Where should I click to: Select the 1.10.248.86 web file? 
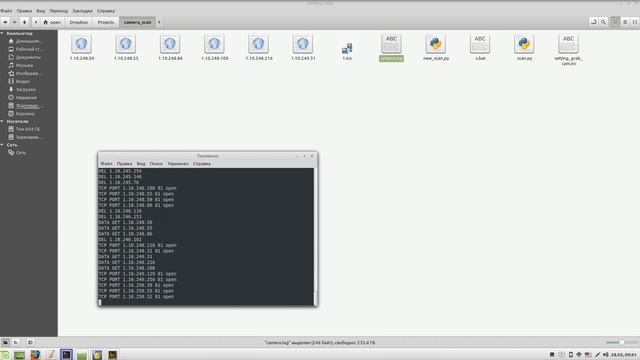(x=170, y=47)
